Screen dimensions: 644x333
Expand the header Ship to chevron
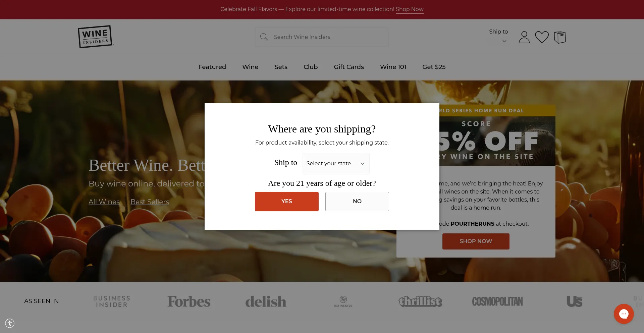pos(504,41)
